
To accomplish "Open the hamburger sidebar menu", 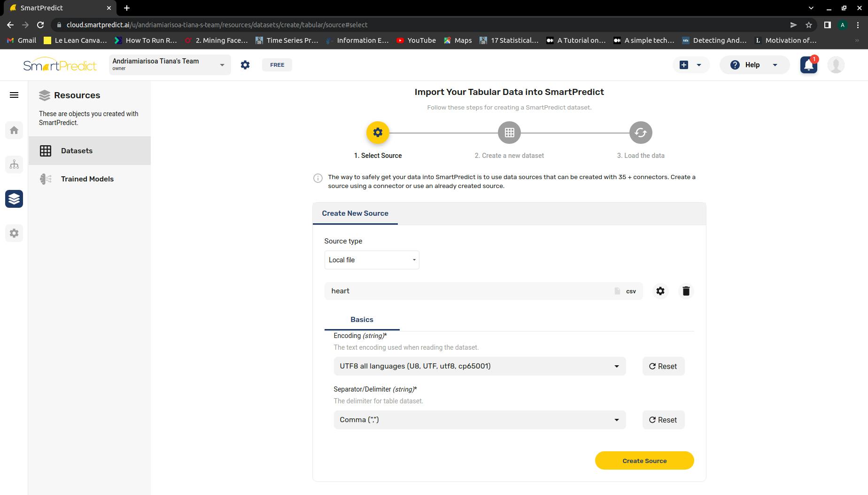I will (14, 95).
